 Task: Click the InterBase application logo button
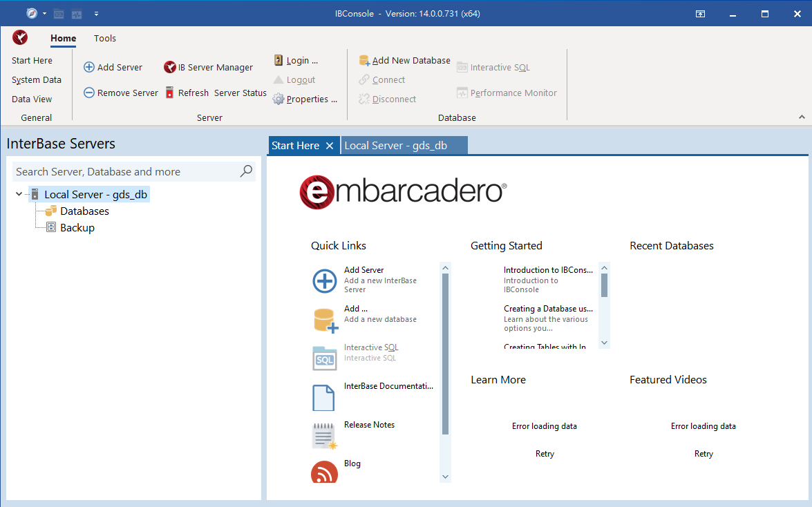(x=20, y=37)
